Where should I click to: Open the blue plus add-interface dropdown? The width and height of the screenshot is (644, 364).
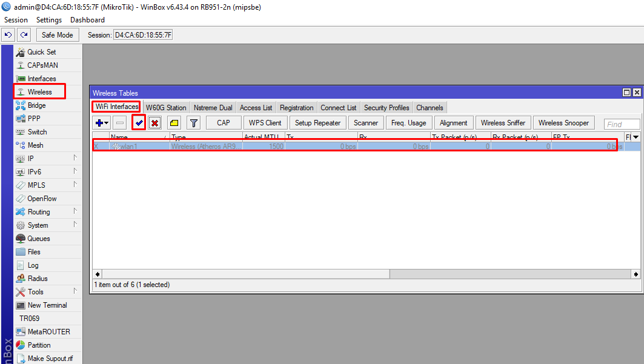101,123
